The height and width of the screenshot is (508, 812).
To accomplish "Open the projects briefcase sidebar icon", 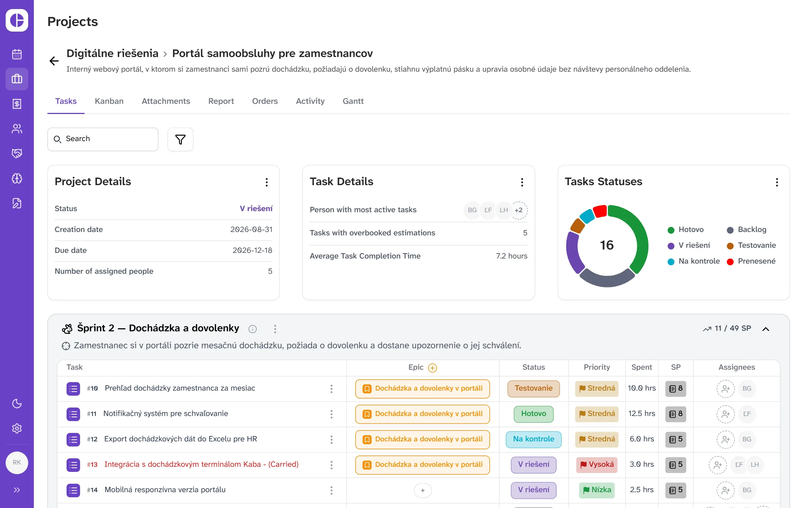I will click(17, 79).
